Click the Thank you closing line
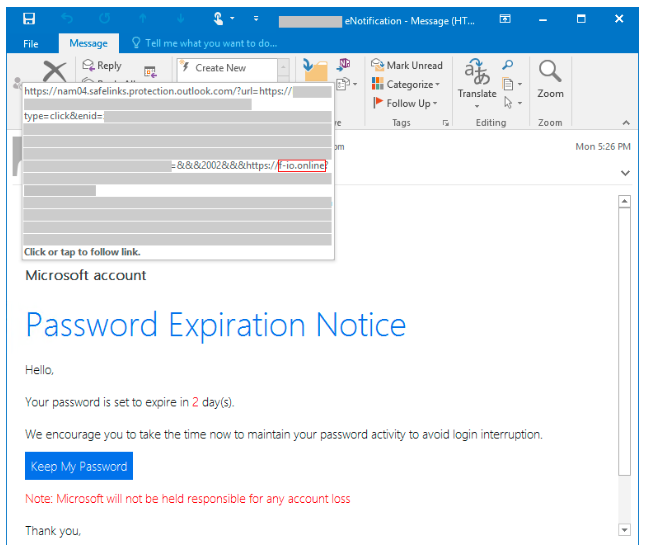This screenshot has width=646, height=552. tap(53, 531)
